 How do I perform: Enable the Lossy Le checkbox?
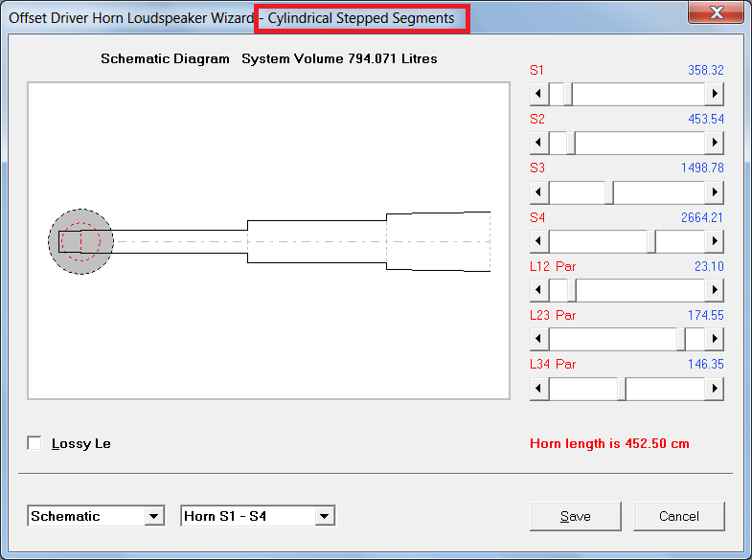tap(34, 443)
